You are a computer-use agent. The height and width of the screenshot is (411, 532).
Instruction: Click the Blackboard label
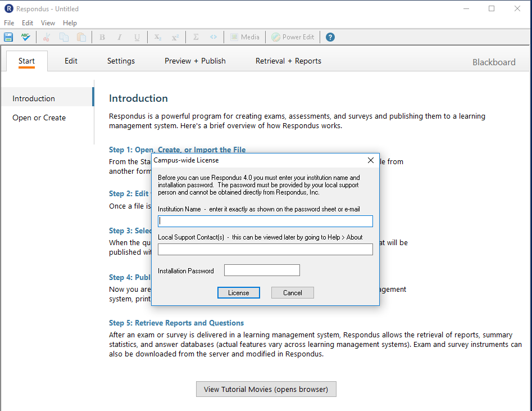[494, 62]
